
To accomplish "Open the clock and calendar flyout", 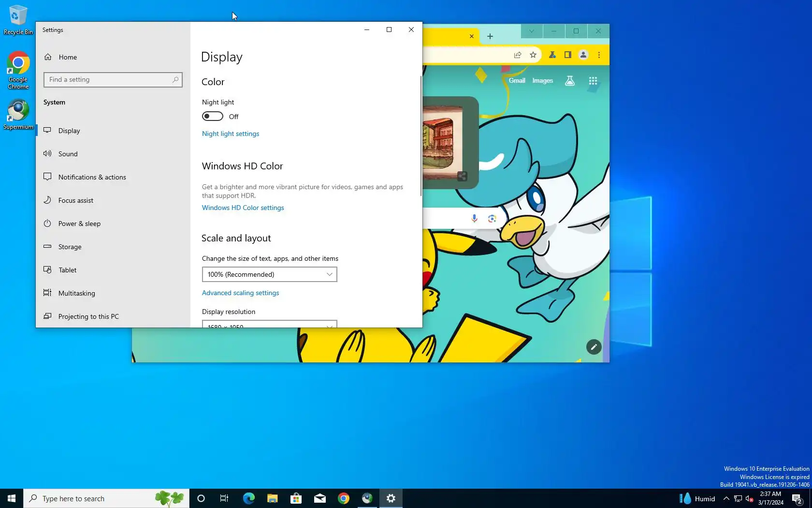I will coord(770,498).
